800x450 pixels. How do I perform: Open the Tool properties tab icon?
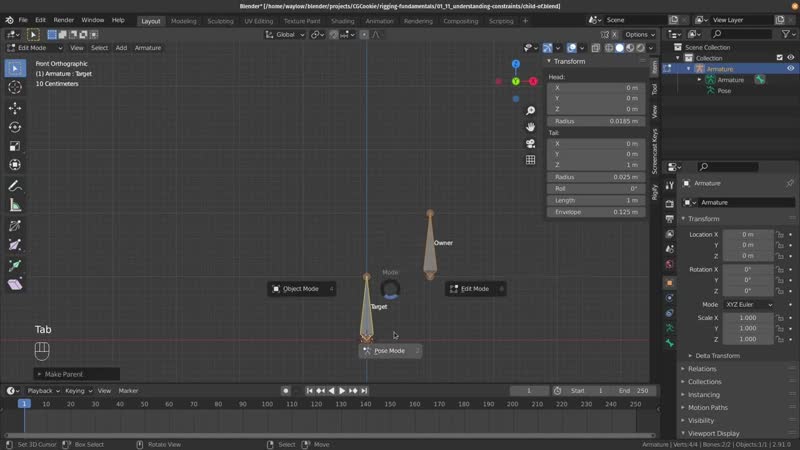pos(669,186)
